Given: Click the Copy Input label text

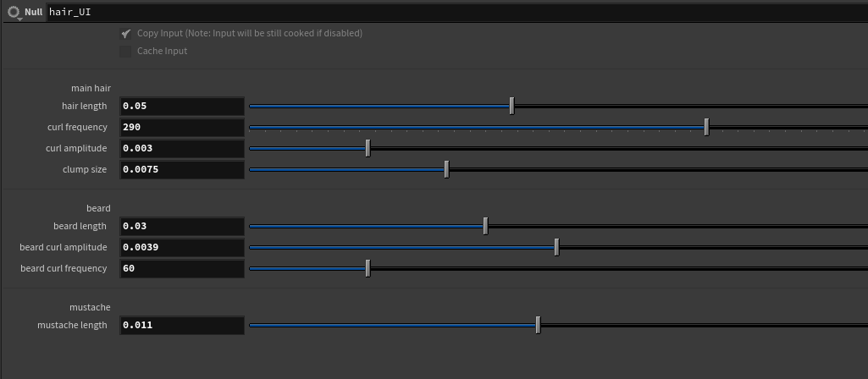Looking at the screenshot, I should [x=250, y=33].
